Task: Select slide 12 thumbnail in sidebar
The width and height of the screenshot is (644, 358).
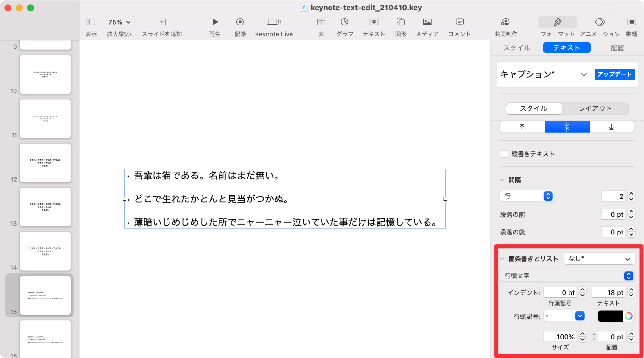Action: click(45, 163)
